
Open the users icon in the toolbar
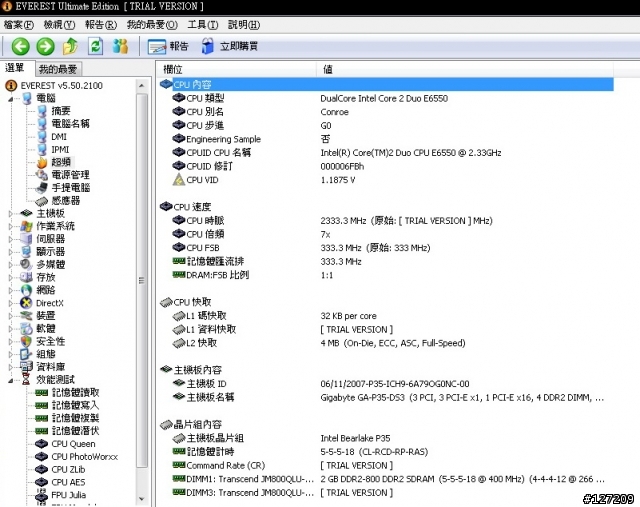(120, 46)
